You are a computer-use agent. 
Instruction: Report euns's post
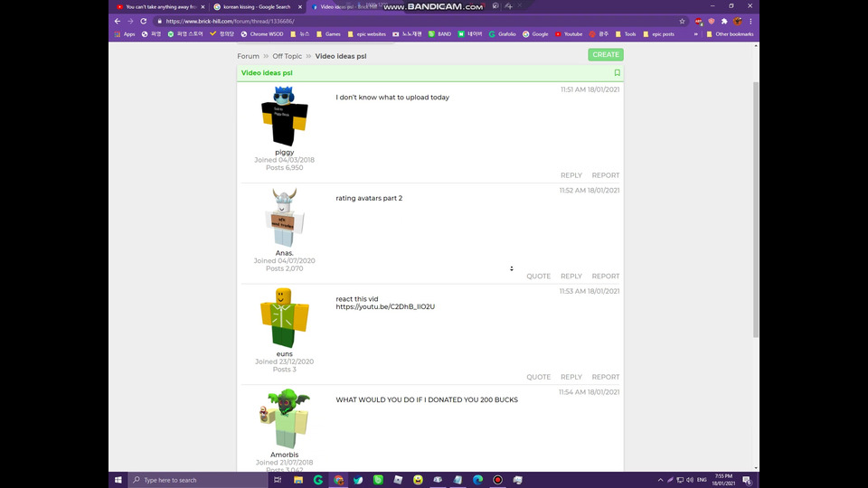pos(605,377)
